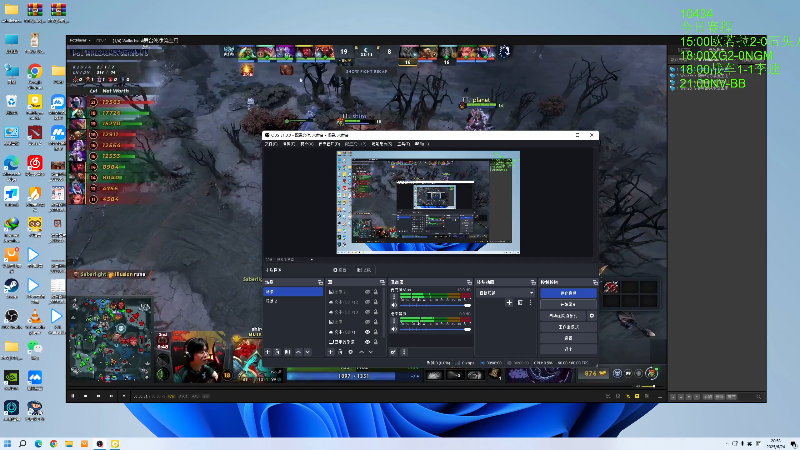Click Studio Mode button in Controls
The width and height of the screenshot is (800, 450).
[568, 327]
